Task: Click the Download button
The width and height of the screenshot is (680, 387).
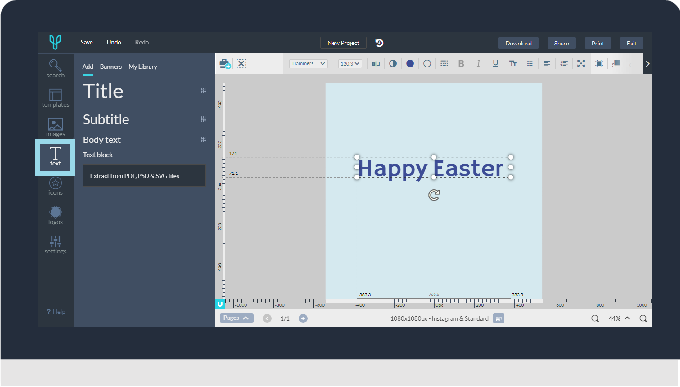Action: (x=518, y=43)
